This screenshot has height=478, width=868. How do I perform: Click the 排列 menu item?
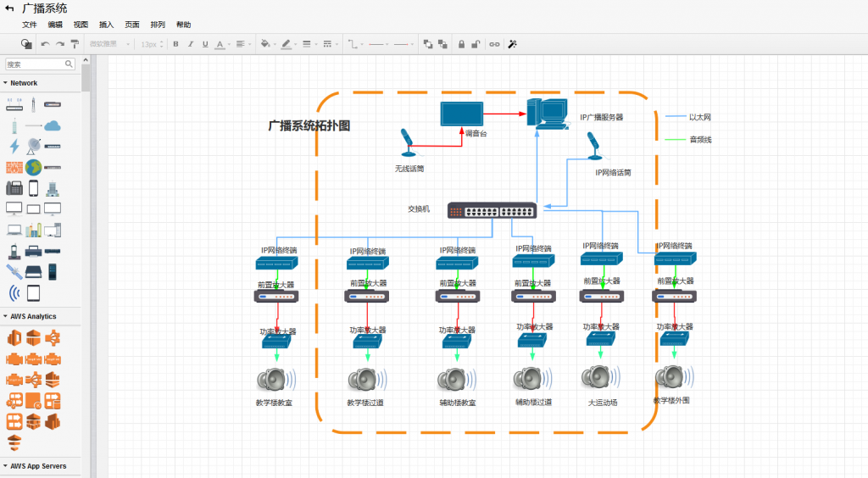tap(158, 25)
